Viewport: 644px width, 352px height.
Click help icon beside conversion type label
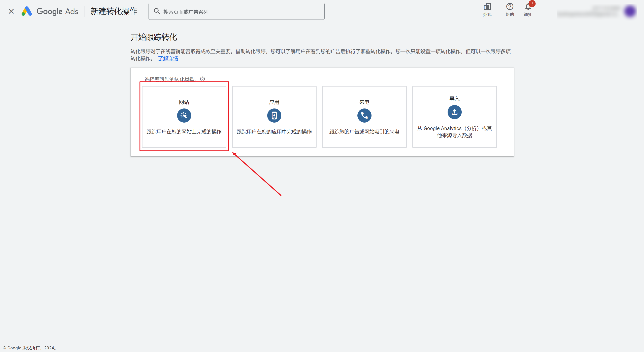[x=202, y=79]
